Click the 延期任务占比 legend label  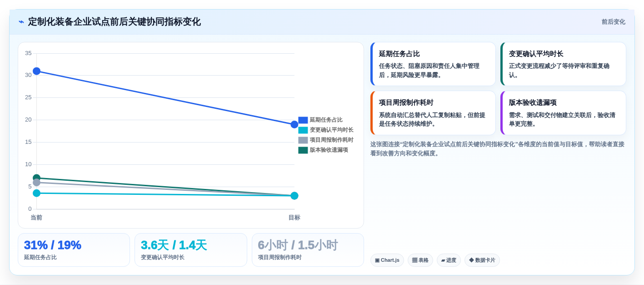coord(326,120)
